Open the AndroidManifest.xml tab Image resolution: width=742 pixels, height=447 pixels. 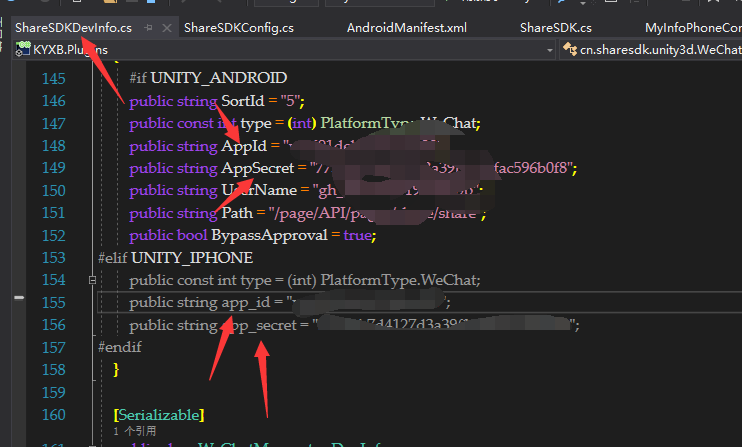click(x=406, y=28)
